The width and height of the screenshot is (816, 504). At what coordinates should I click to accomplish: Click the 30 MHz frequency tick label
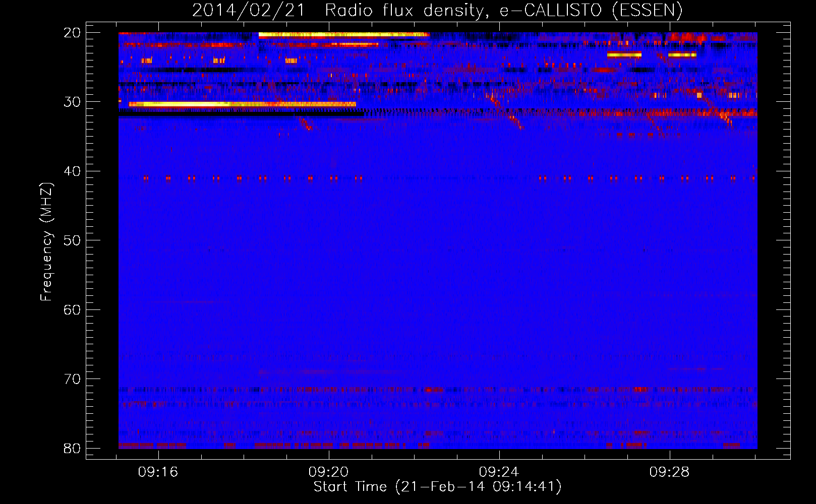tap(72, 102)
